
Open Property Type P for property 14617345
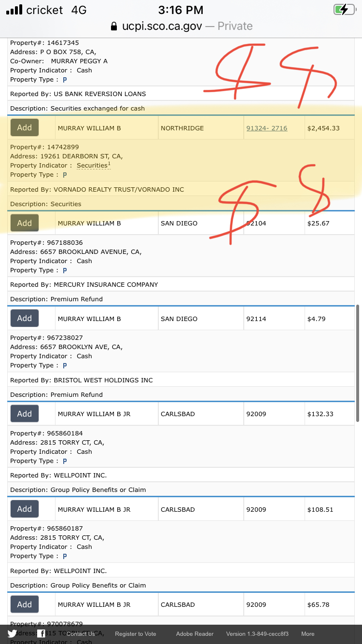tap(65, 80)
